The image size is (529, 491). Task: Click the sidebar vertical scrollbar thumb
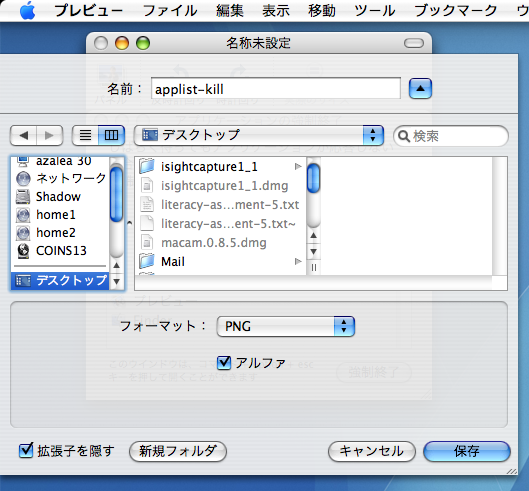pos(117,195)
